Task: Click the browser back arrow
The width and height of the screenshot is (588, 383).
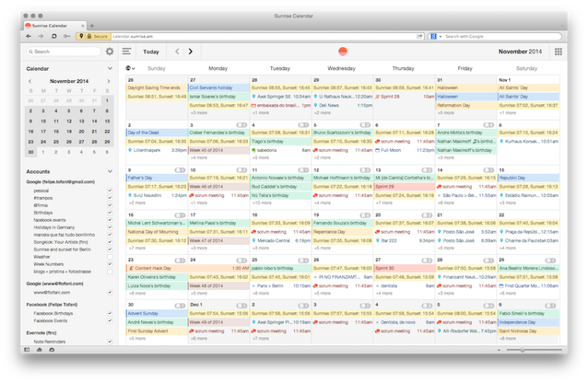Action: tap(29, 36)
